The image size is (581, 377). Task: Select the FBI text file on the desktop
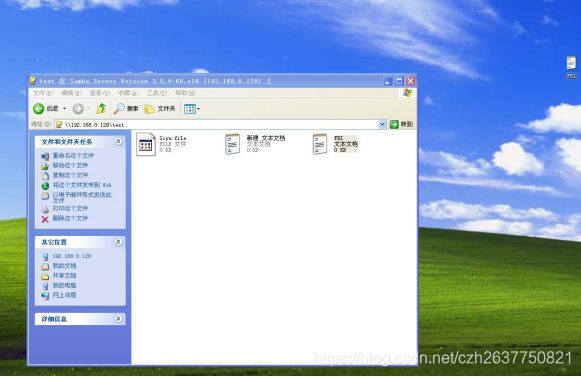(571, 67)
